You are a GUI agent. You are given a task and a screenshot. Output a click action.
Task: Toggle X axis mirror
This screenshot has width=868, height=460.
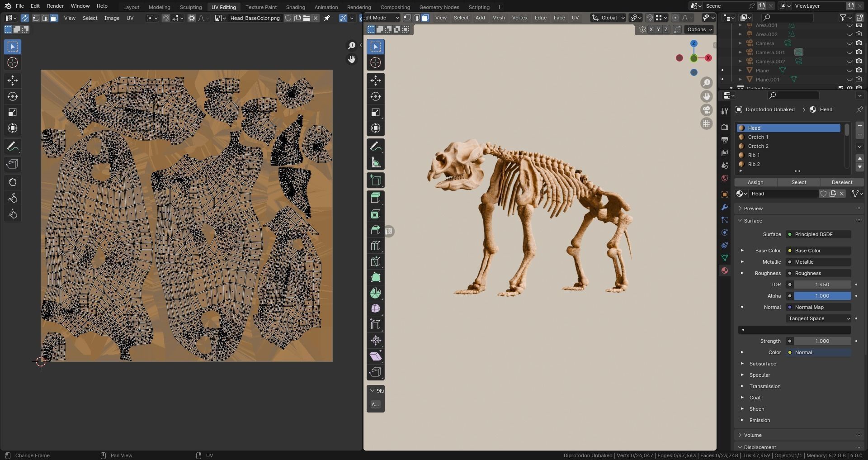coord(651,29)
